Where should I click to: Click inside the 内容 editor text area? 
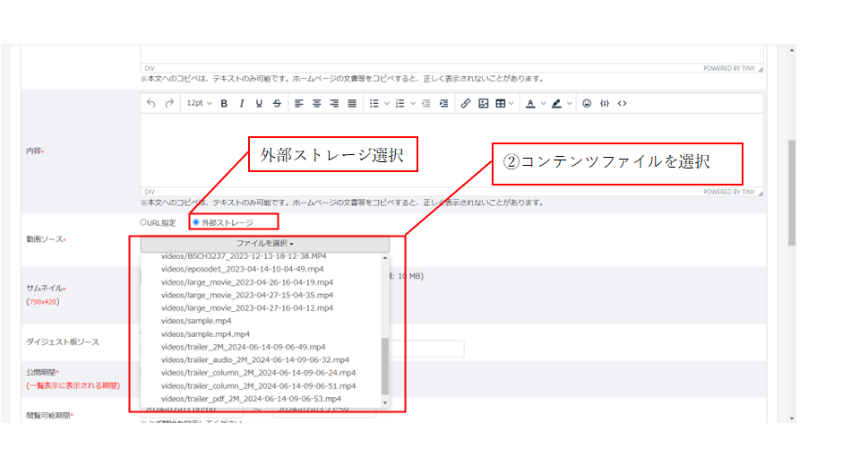pos(451,151)
